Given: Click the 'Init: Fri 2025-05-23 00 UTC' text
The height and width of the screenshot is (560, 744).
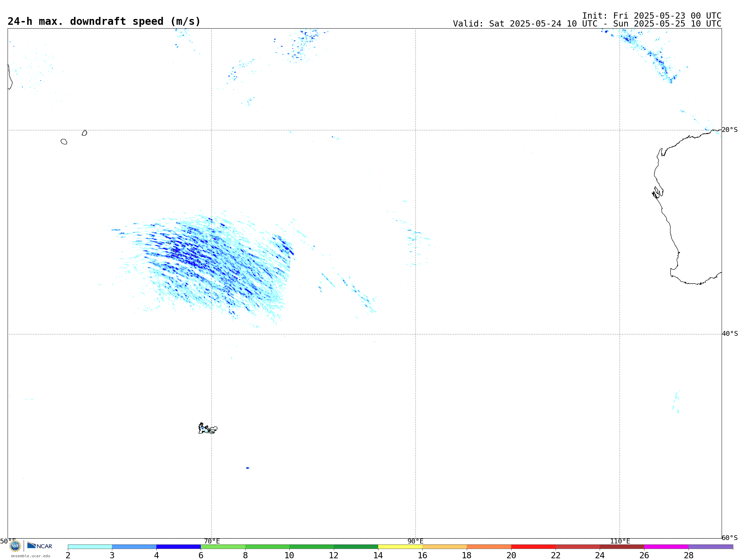Looking at the screenshot, I should (652, 16).
